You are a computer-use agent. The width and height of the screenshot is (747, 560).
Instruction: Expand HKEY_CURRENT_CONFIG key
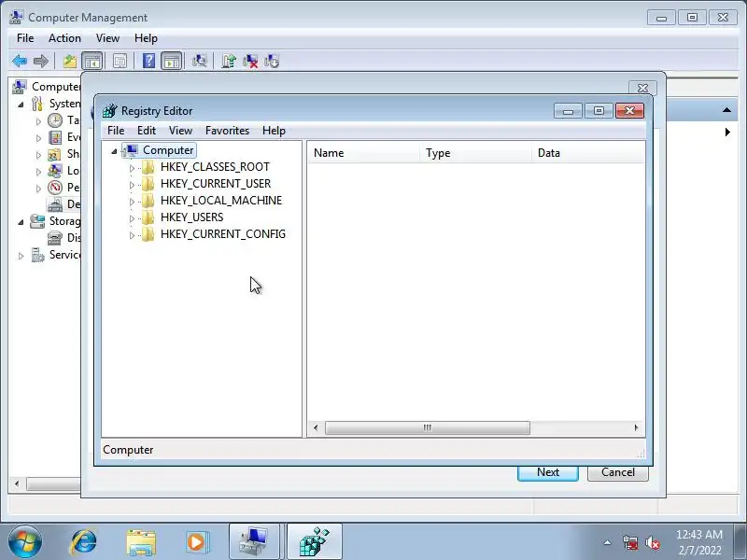click(x=132, y=235)
